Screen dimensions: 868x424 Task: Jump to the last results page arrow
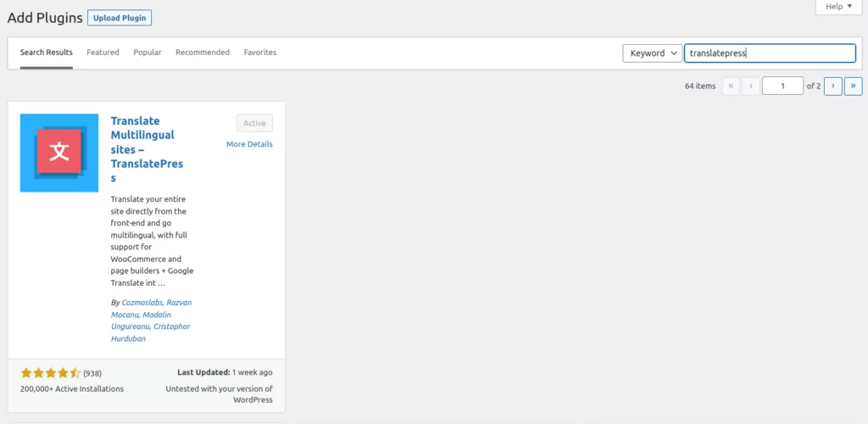pos(853,86)
